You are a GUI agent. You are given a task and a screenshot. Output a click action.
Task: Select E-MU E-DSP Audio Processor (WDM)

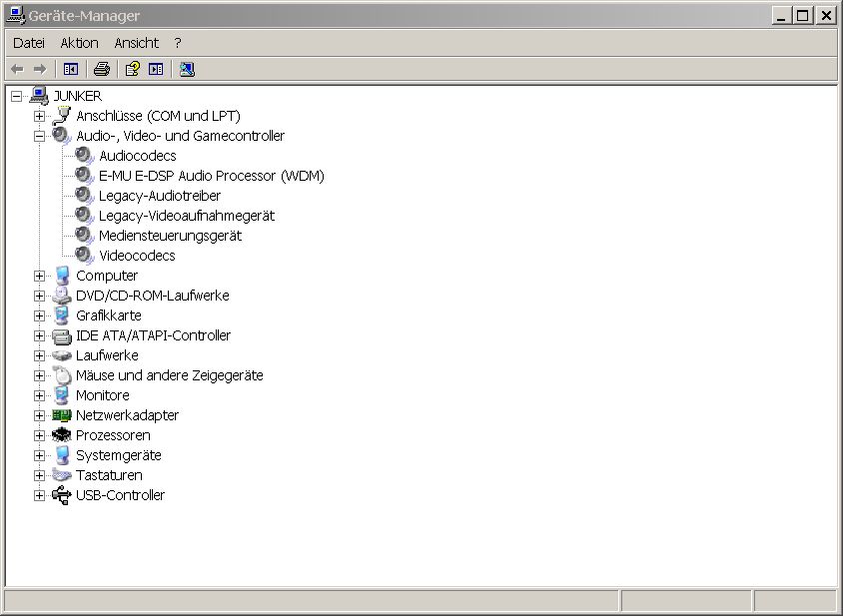coord(211,176)
